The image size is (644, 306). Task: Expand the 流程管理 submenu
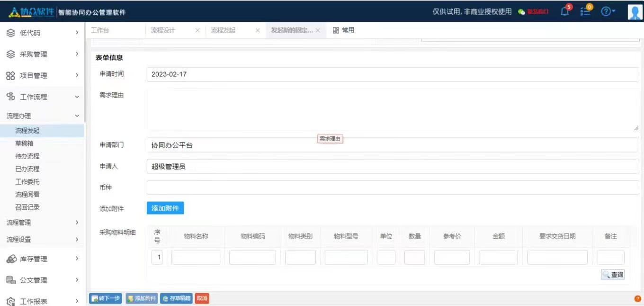click(43, 223)
